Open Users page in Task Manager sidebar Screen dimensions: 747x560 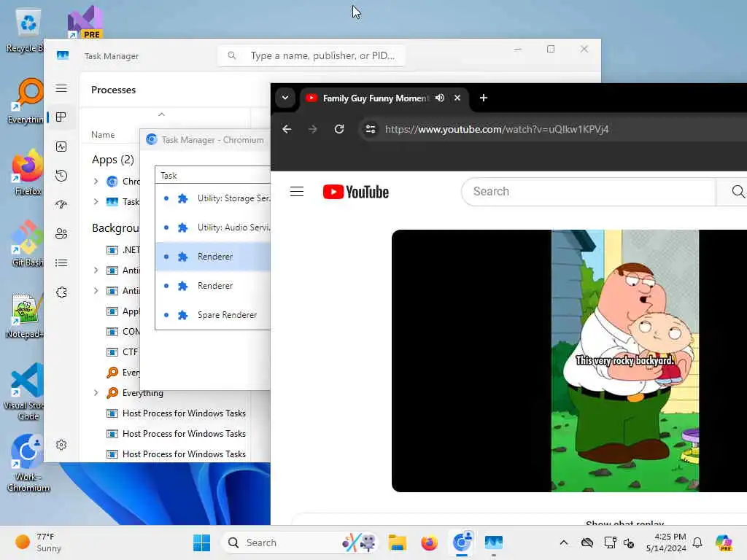tap(61, 234)
